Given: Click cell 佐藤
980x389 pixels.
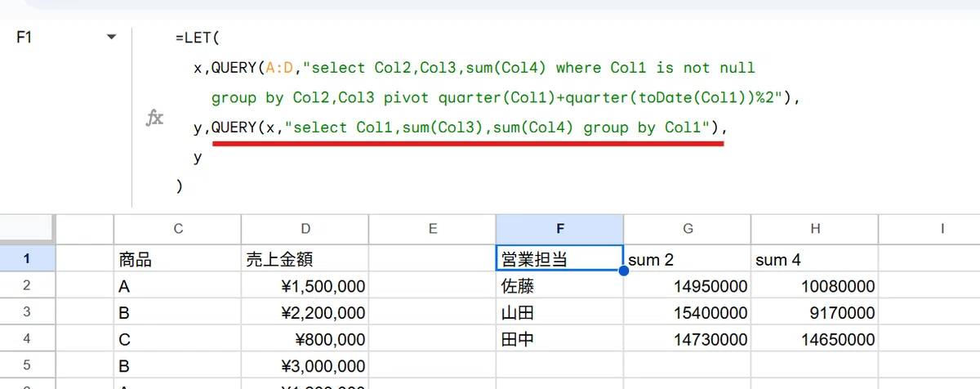Looking at the screenshot, I should click(x=559, y=287).
